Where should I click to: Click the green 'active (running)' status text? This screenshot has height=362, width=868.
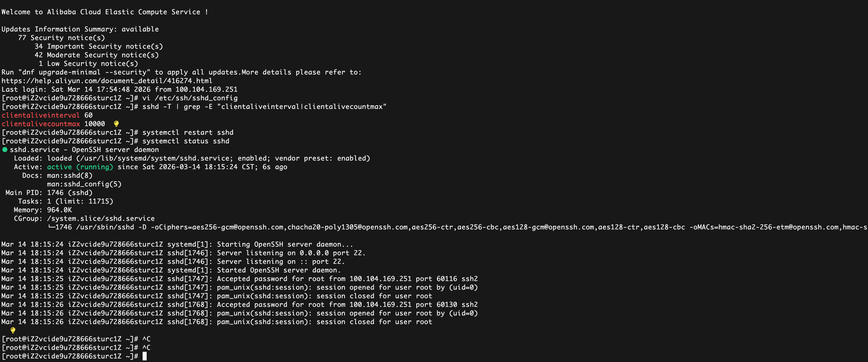[80, 167]
